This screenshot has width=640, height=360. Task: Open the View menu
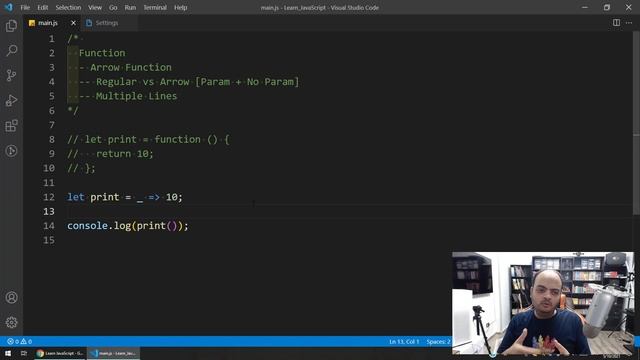pos(95,7)
